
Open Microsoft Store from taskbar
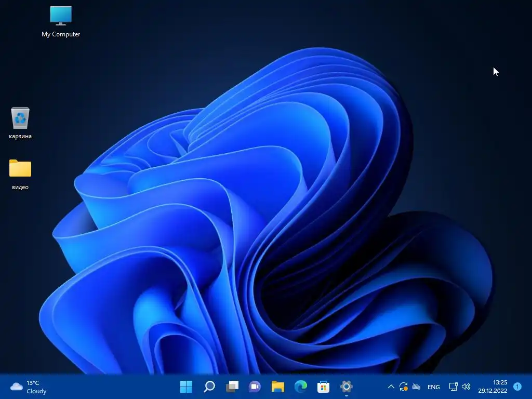tap(323, 387)
